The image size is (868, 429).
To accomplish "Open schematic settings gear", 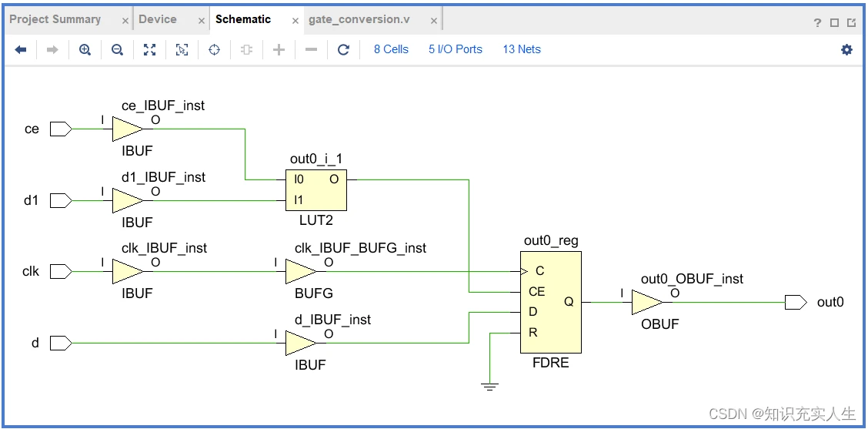I will pos(846,49).
